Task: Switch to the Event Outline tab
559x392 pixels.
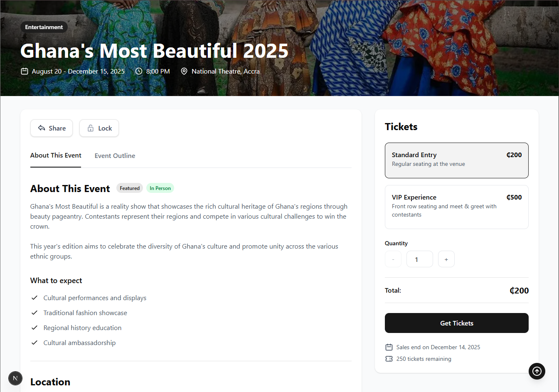Action: coord(115,155)
